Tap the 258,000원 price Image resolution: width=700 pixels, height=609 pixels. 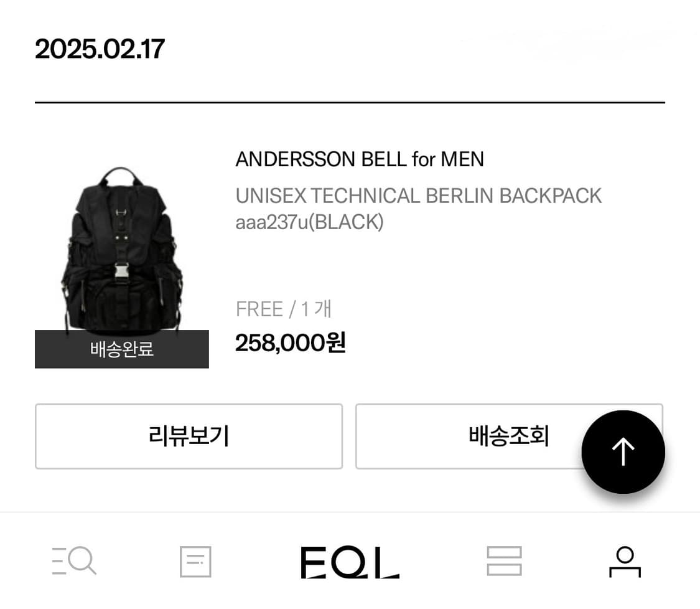click(291, 342)
